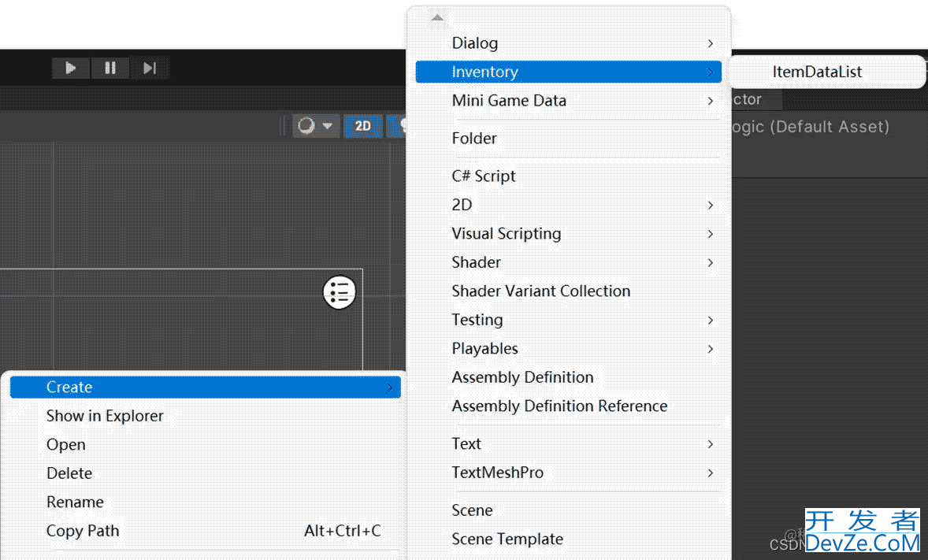The image size is (928, 560).
Task: Select the Inventory menu entry
Action: (568, 72)
